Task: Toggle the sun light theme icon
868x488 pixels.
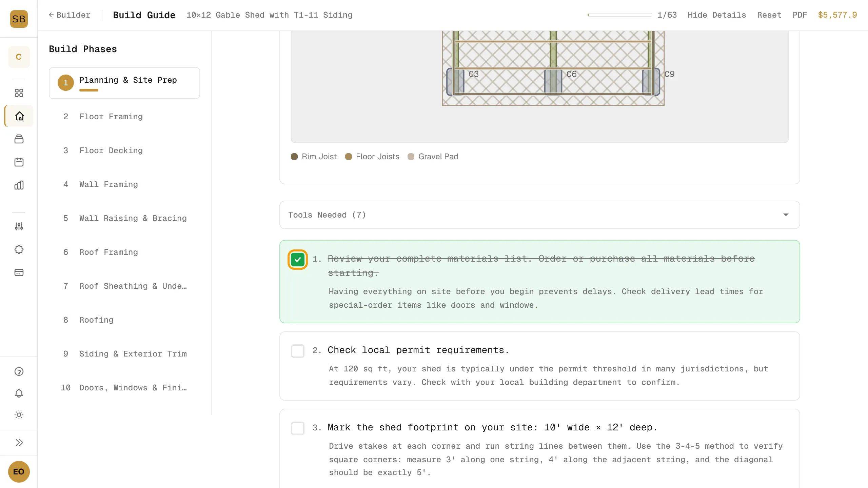Action: tap(19, 415)
